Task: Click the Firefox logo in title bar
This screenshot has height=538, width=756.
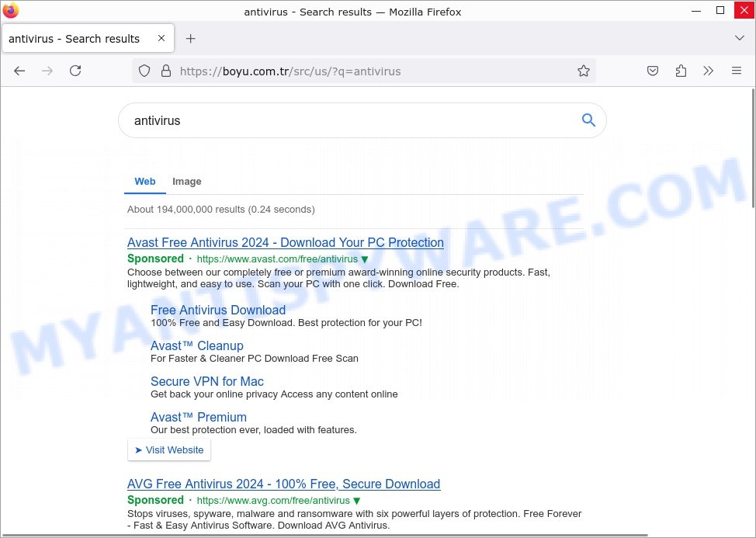Action: point(11,10)
